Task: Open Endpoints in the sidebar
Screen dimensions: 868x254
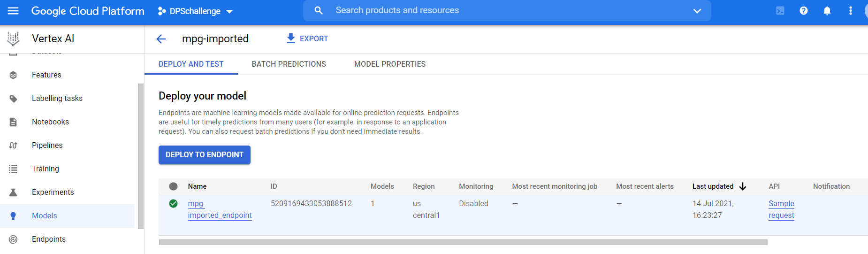Action: [x=49, y=239]
